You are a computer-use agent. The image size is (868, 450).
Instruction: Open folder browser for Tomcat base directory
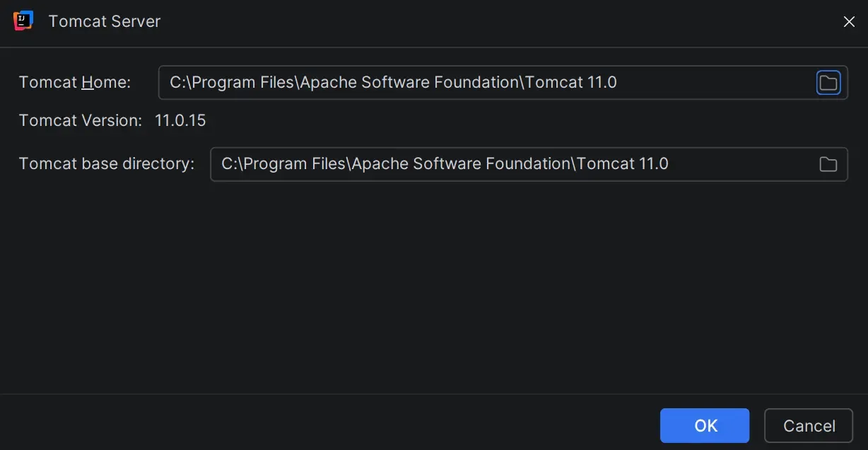(x=828, y=164)
